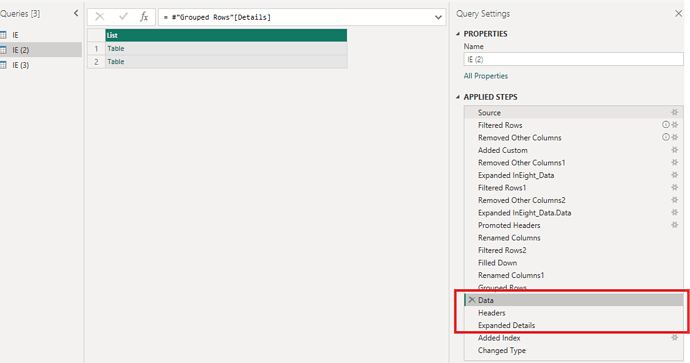The height and width of the screenshot is (363, 690).
Task: Close the Query Settings pane
Action: tap(678, 14)
